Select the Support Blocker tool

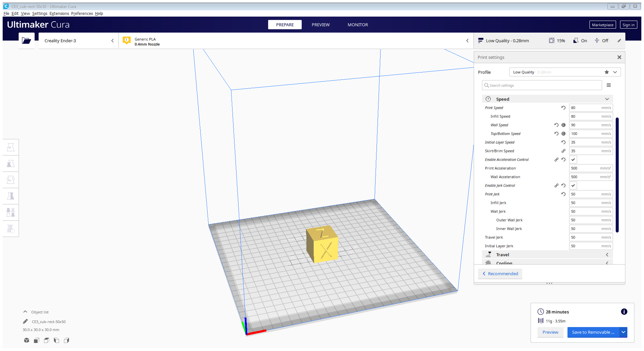click(x=11, y=229)
